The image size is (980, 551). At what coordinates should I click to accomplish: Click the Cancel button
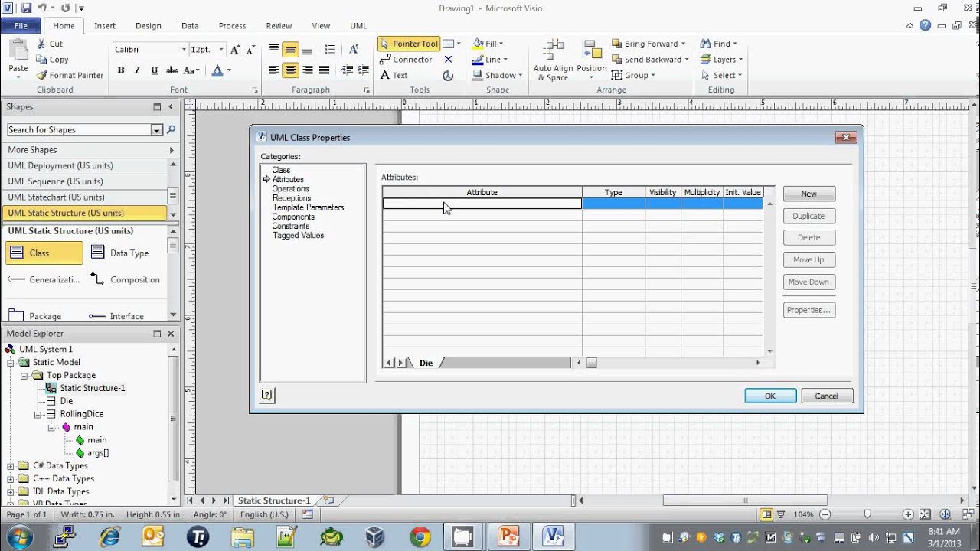pyautogui.click(x=827, y=396)
